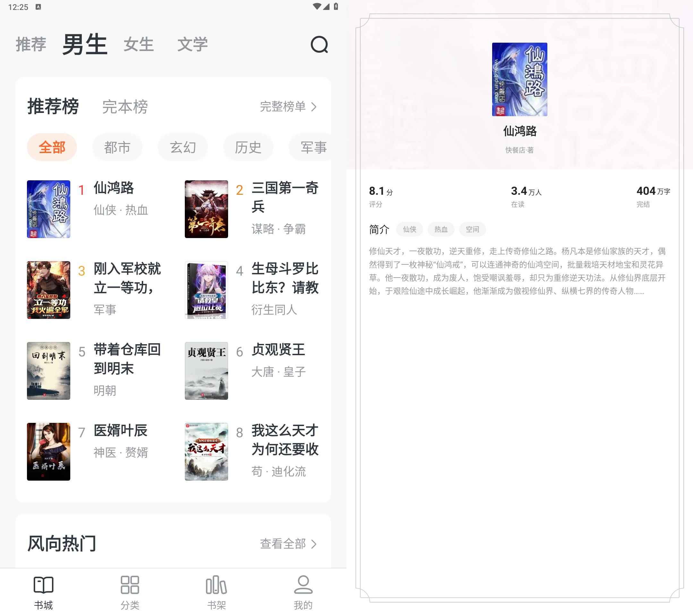Tap the title 医婿叶辰

coord(120,431)
